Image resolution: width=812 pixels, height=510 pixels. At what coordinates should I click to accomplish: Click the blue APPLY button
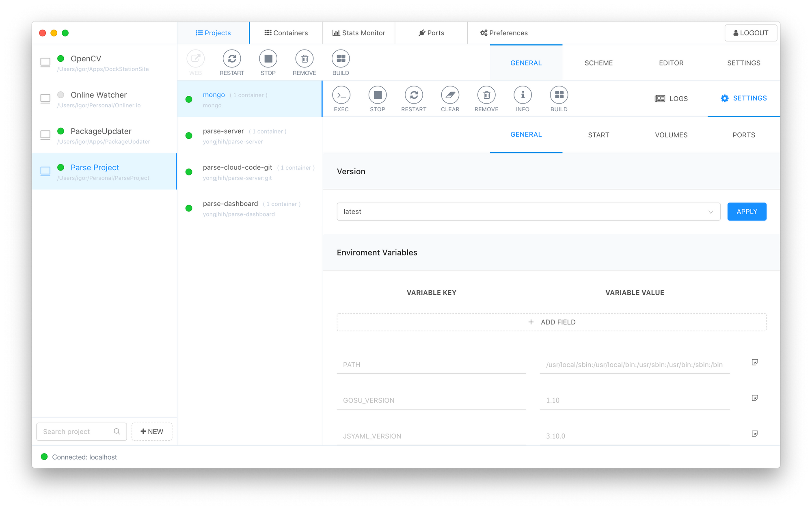747,212
